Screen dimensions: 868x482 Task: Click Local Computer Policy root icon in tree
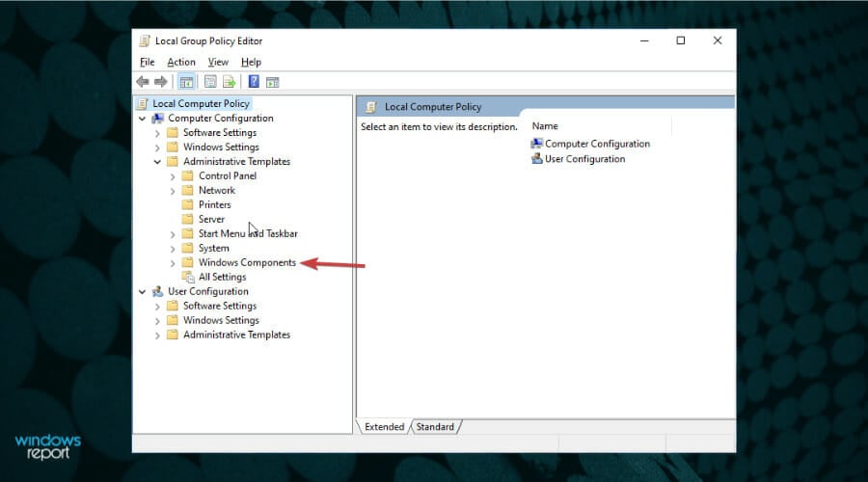143,103
